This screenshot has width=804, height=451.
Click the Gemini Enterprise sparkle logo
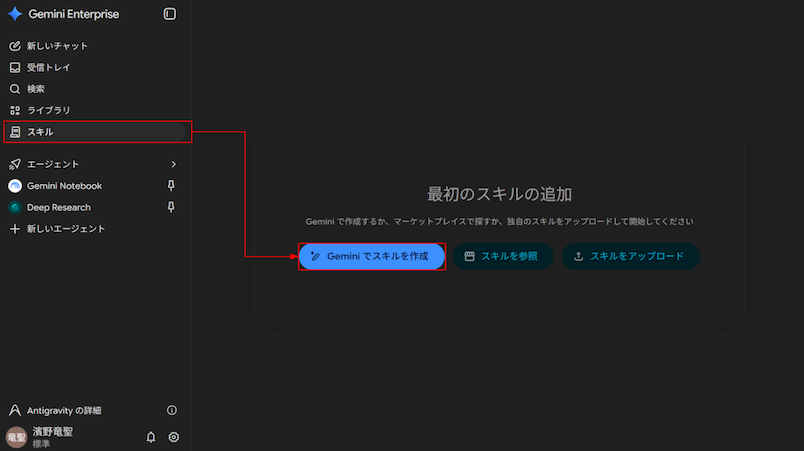[x=15, y=14]
